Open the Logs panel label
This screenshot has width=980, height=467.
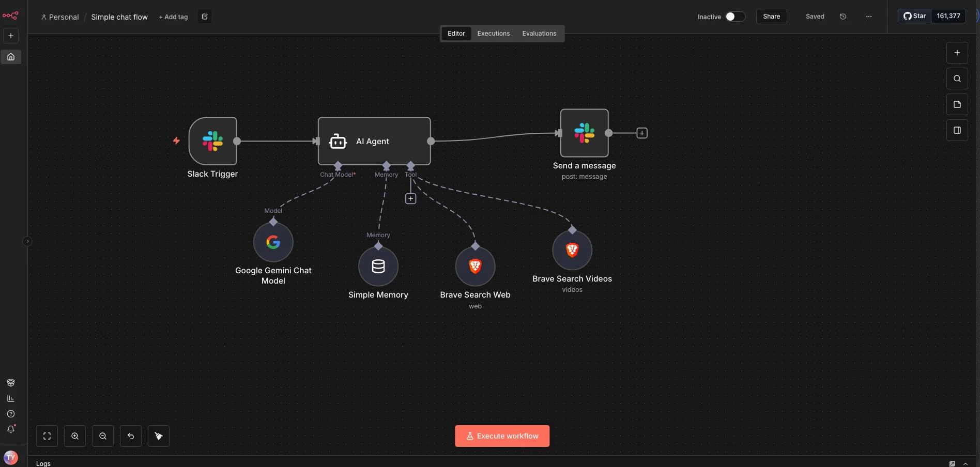pyautogui.click(x=43, y=463)
